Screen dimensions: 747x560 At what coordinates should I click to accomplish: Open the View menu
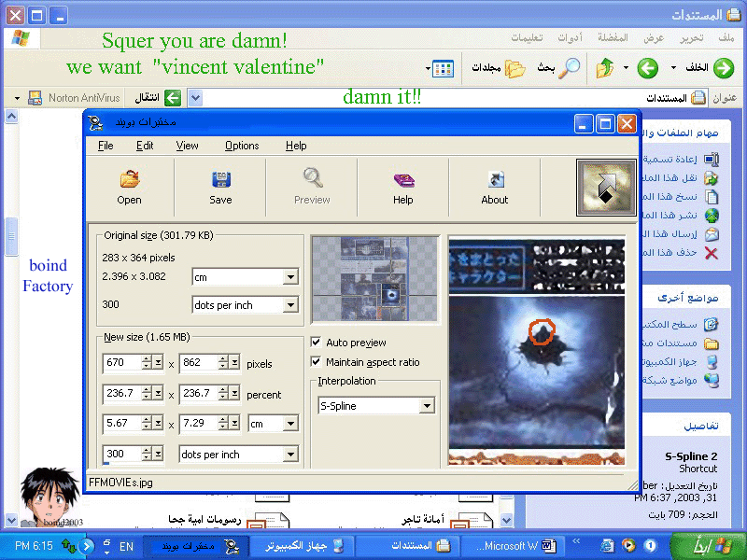click(x=187, y=146)
